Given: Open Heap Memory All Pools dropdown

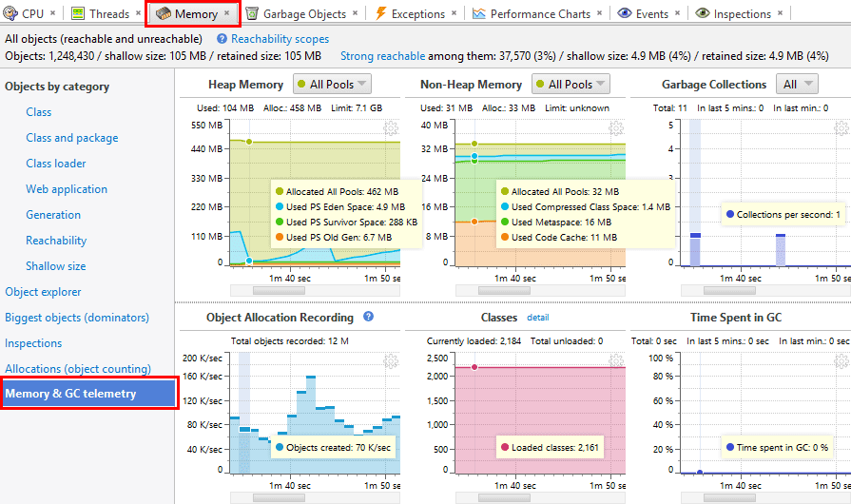Looking at the screenshot, I should click(332, 84).
